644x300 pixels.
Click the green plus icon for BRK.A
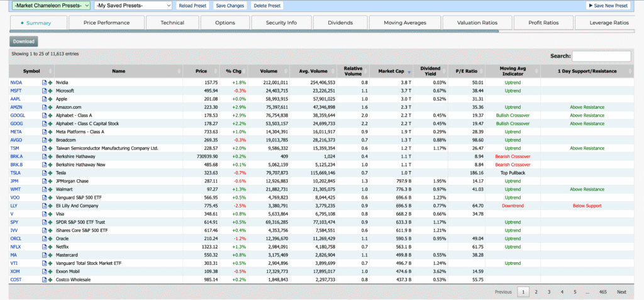tap(50, 157)
